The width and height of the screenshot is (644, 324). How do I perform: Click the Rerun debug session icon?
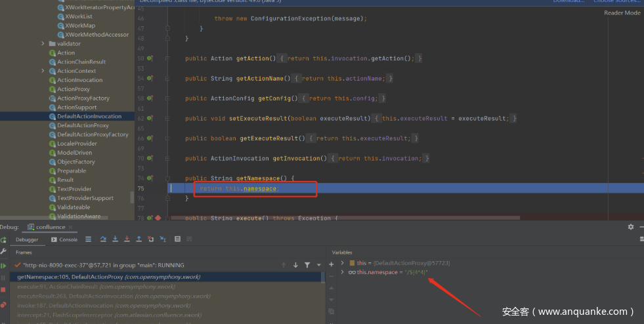coord(4,239)
